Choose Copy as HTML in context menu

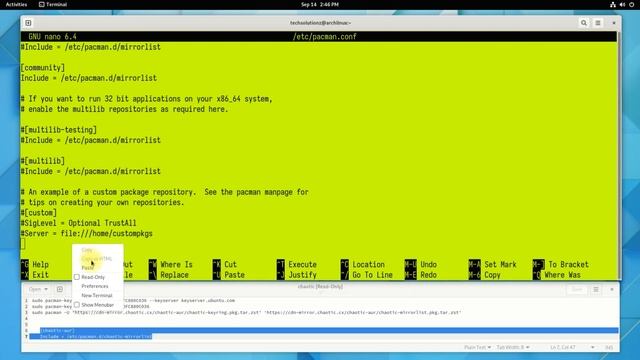97,259
